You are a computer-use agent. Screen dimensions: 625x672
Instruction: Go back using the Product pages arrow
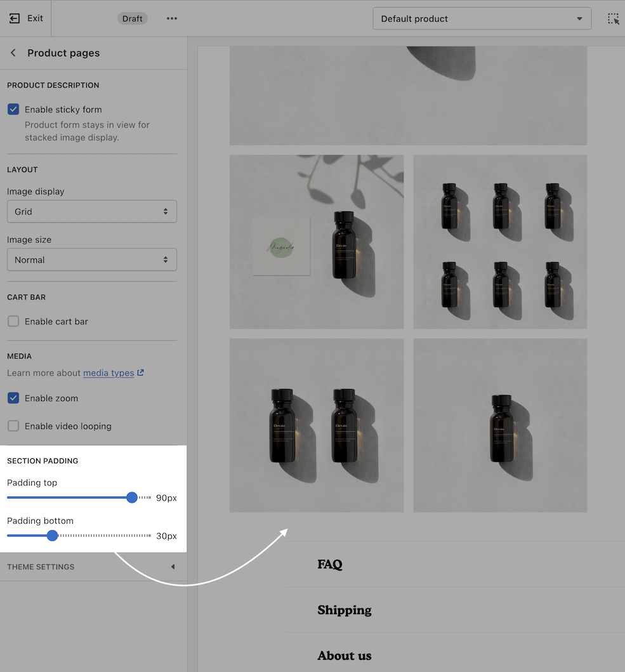tap(13, 53)
